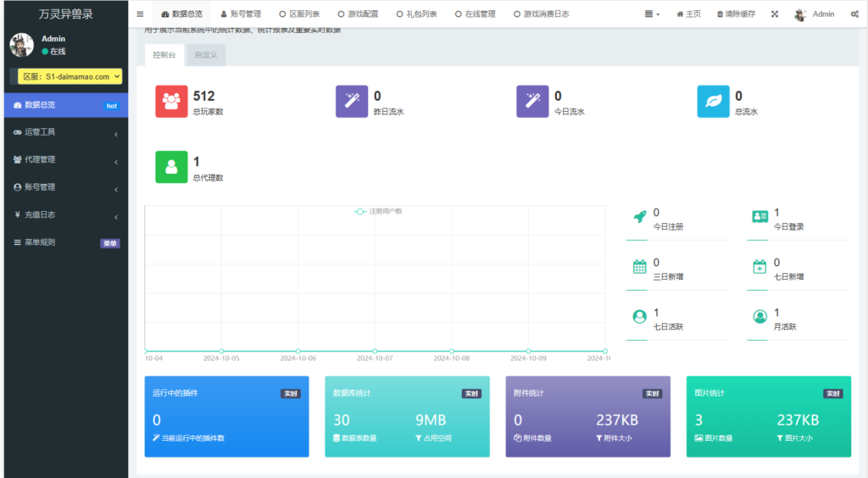Click the 图片数量 image icon
Viewport: 868px width, 478px height.
point(698,438)
